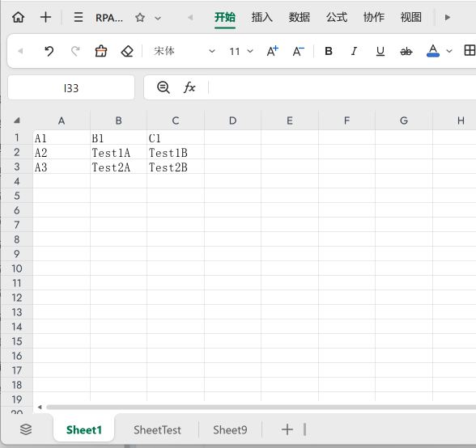476x448 pixels.
Task: Select cell containing Test2B
Action: pyautogui.click(x=176, y=167)
